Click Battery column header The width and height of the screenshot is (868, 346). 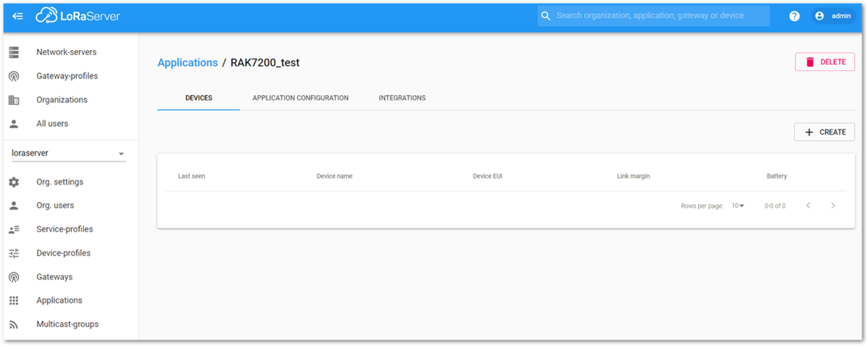[x=777, y=177]
